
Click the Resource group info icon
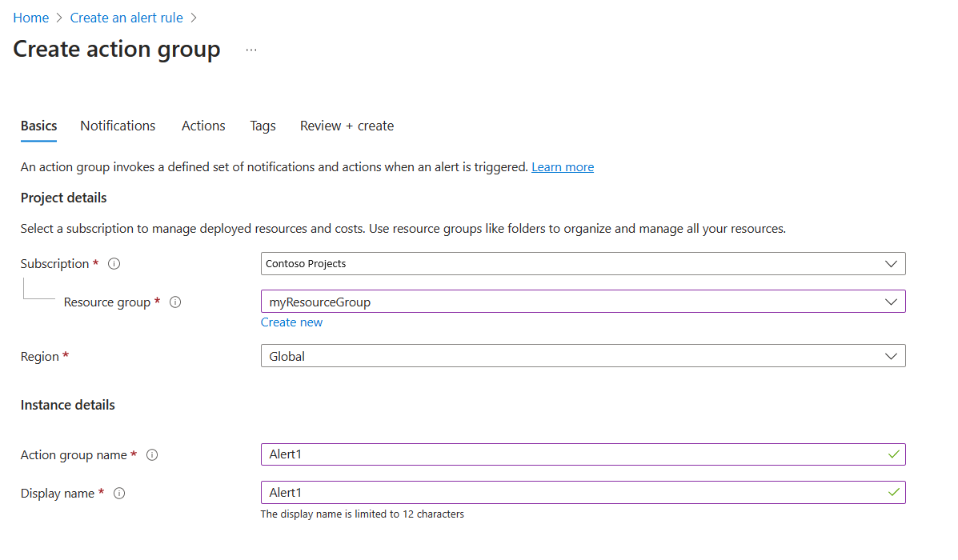pos(174,302)
